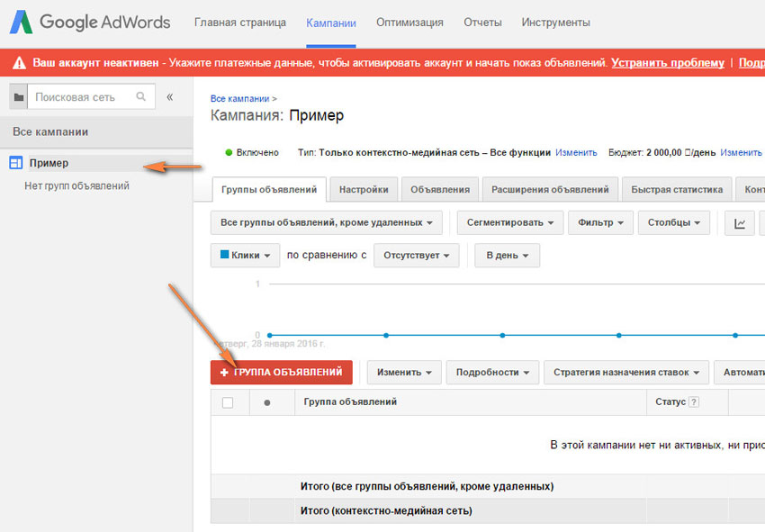Click the Google AdWords logo
The width and height of the screenshot is (765, 532).
(90, 22)
